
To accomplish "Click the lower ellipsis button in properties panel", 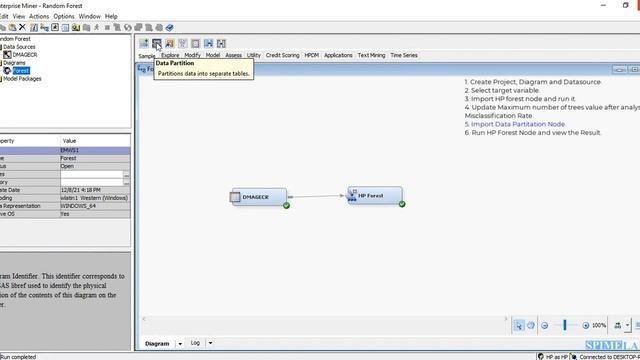I will coord(127,182).
